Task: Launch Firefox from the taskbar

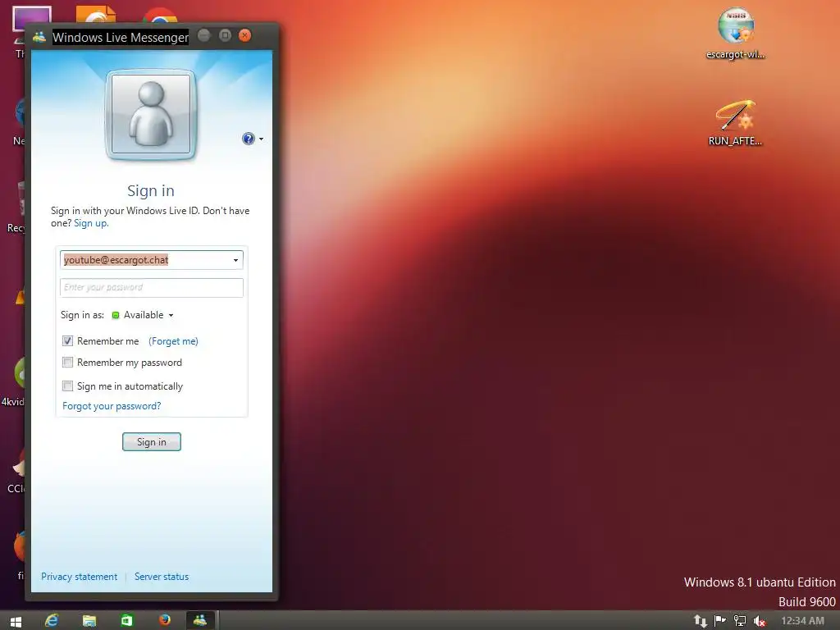Action: tap(164, 620)
